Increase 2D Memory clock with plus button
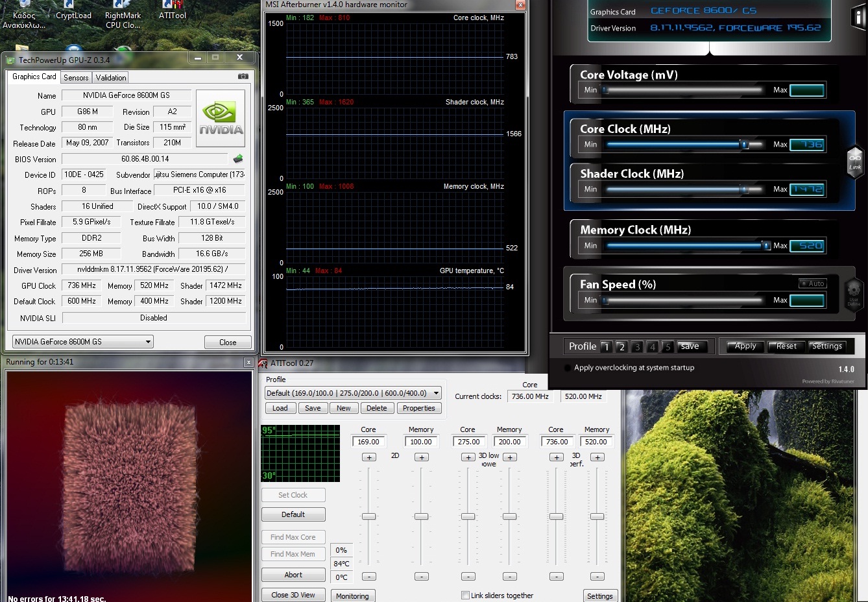 click(422, 457)
